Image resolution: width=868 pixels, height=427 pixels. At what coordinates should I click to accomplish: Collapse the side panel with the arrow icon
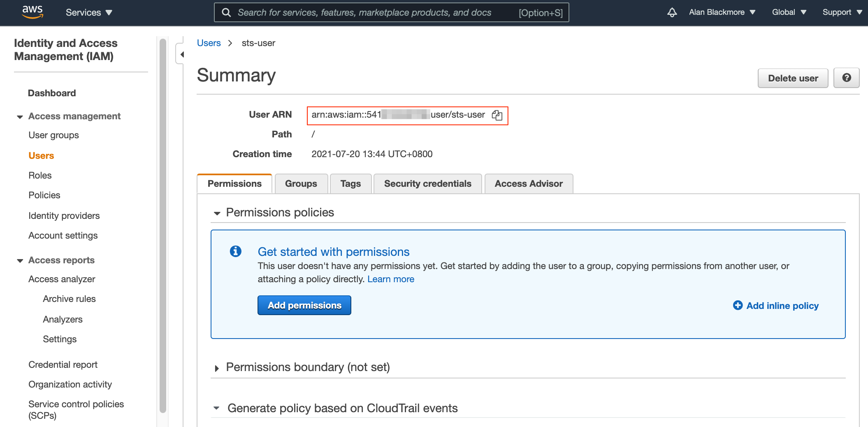181,53
